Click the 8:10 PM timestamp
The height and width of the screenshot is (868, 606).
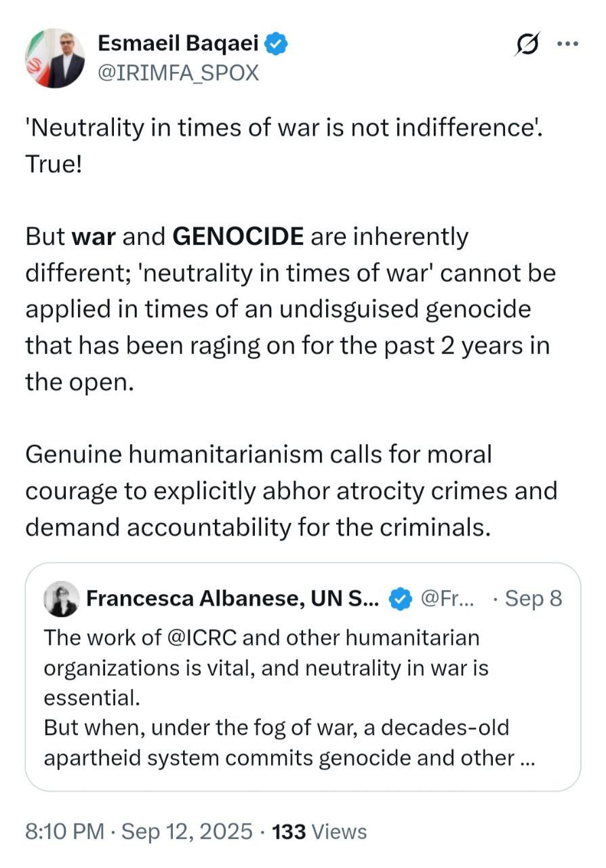coord(64,831)
